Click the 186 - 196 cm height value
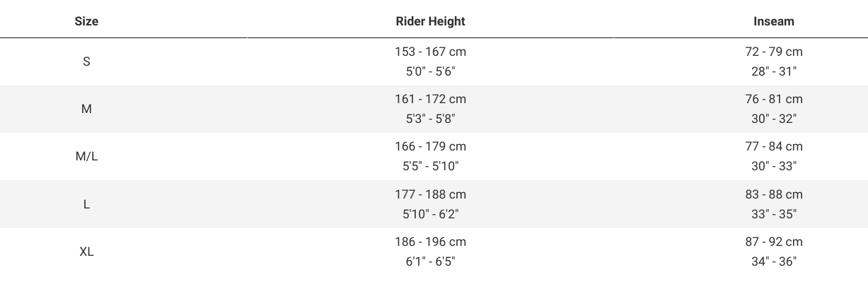The width and height of the screenshot is (868, 289). click(x=430, y=242)
